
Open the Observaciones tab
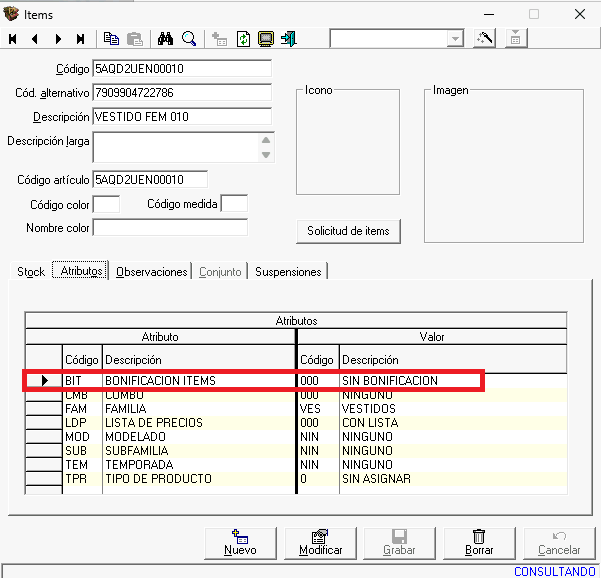click(x=152, y=272)
